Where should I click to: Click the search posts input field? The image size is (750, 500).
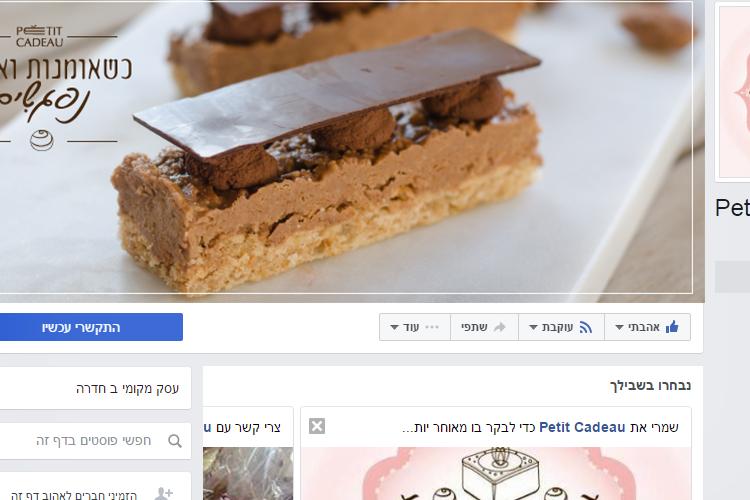(x=95, y=441)
